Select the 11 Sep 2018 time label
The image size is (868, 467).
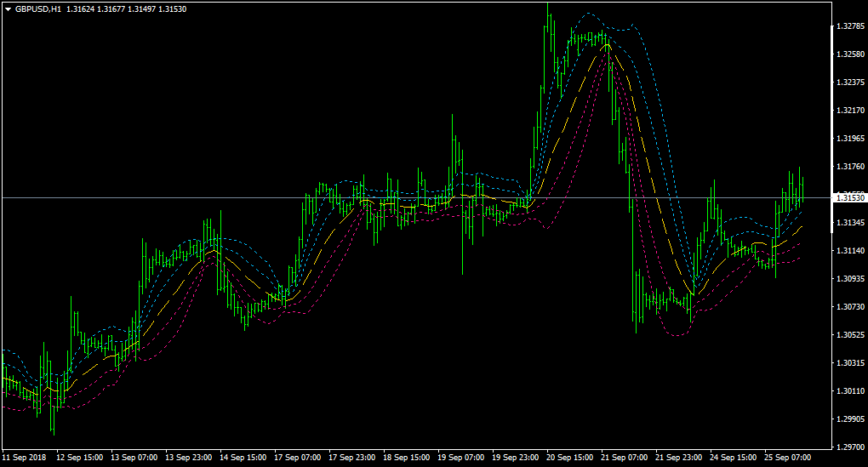tap(25, 458)
